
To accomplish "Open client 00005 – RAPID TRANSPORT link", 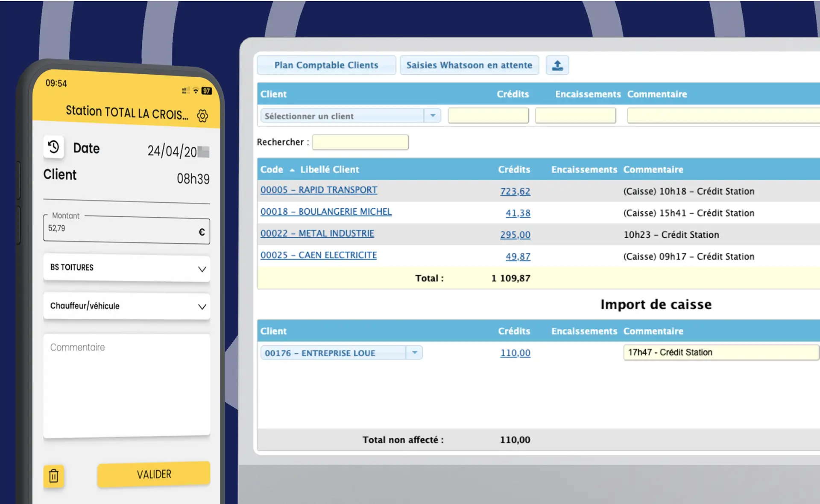I will [x=319, y=190].
